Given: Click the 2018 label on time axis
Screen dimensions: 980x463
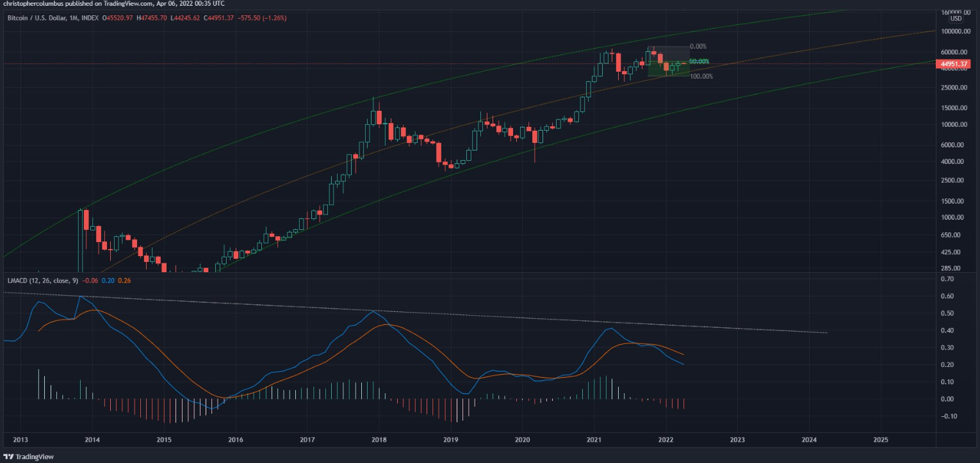Looking at the screenshot, I should 379,440.
